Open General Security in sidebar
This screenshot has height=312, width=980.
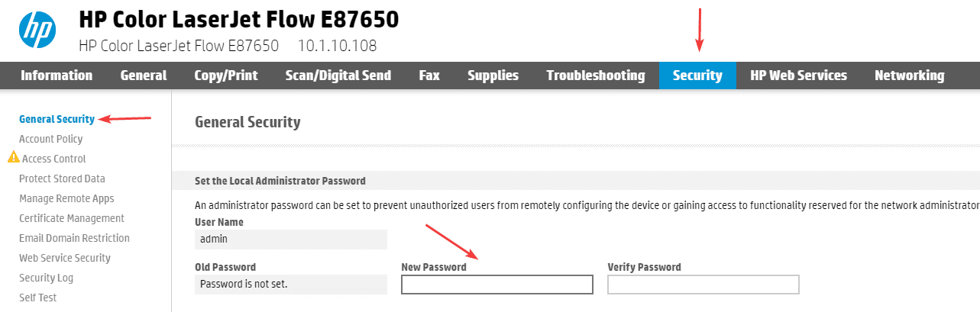57,119
